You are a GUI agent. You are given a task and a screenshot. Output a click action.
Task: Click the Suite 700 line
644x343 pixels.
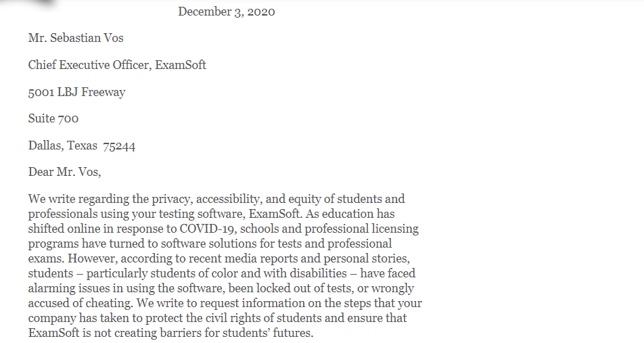coord(53,119)
